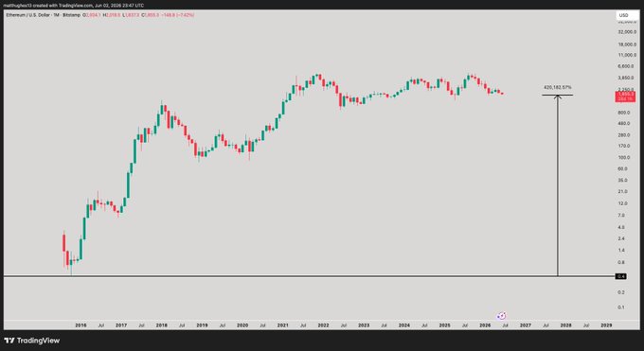The image size is (644, 351).
Task: Click the 2016 time axis label
Action: 80,325
